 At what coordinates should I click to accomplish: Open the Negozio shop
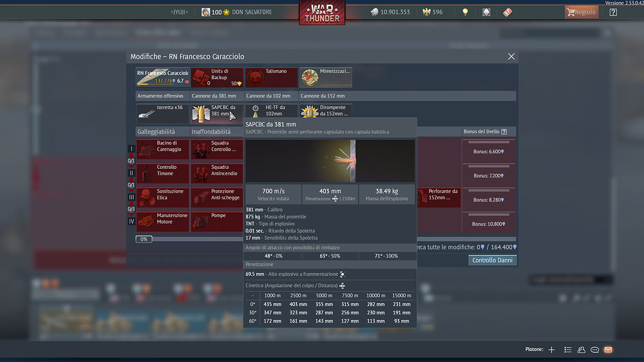click(581, 12)
